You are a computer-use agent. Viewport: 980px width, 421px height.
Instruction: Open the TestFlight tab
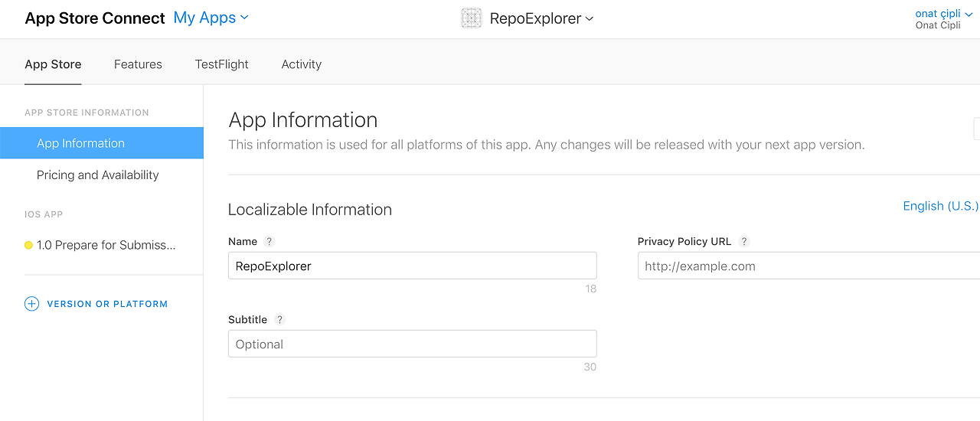[221, 64]
